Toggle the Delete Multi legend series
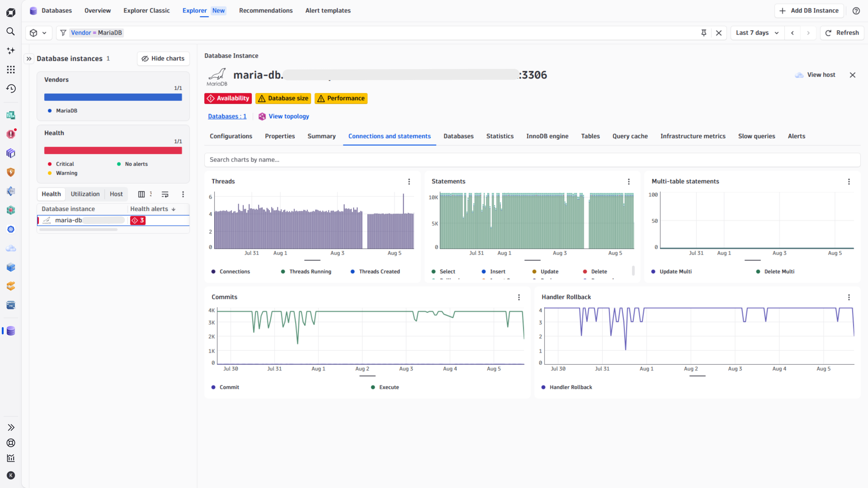 (775, 271)
